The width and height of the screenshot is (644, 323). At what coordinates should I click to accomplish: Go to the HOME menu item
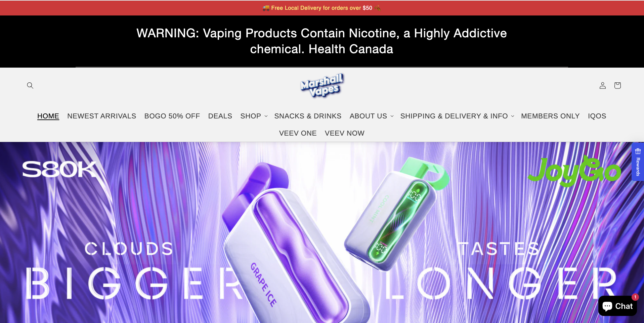[48, 116]
